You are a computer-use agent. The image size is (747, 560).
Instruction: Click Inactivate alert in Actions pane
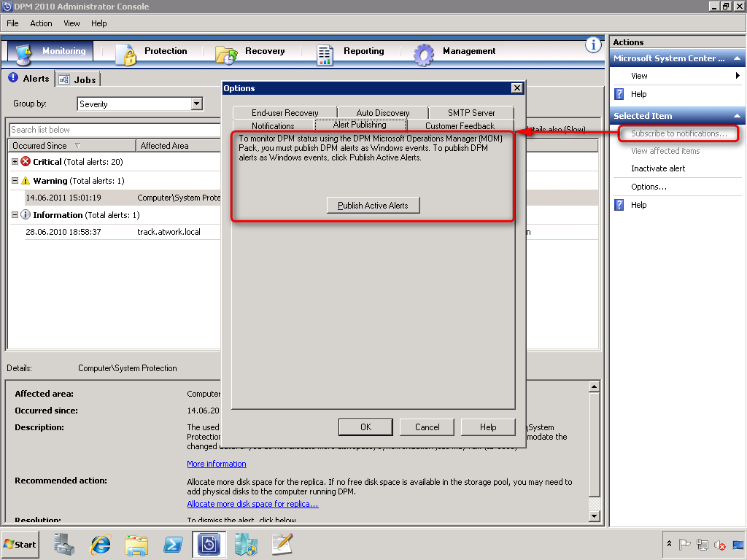click(658, 168)
